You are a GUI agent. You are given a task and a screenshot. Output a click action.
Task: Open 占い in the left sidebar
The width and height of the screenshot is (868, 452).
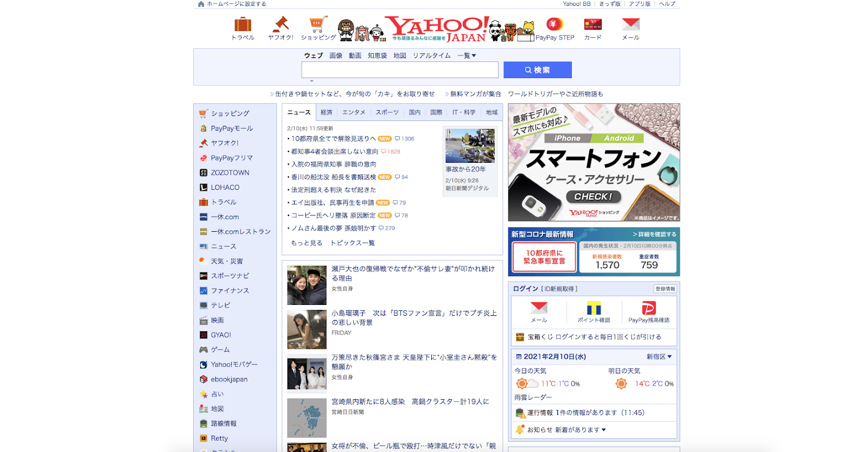[x=217, y=394]
